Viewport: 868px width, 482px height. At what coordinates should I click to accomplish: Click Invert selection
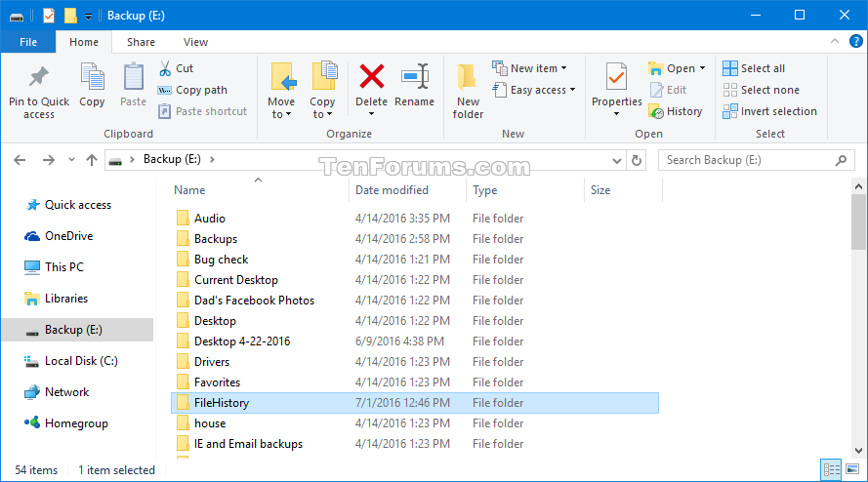(x=769, y=111)
